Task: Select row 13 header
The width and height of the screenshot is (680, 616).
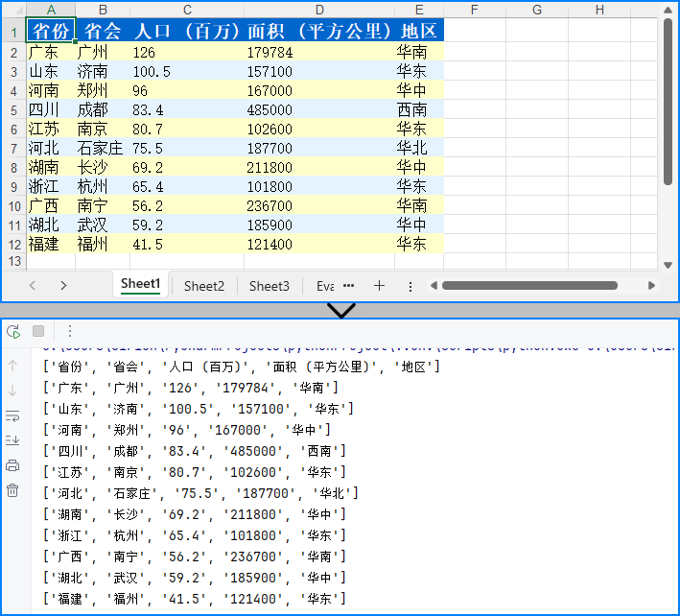Action: [x=13, y=261]
